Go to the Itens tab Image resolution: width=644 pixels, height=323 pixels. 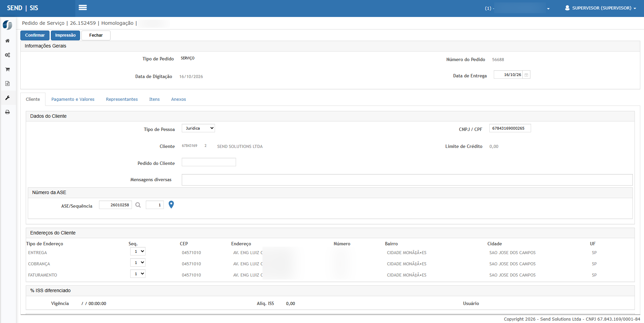pyautogui.click(x=154, y=99)
